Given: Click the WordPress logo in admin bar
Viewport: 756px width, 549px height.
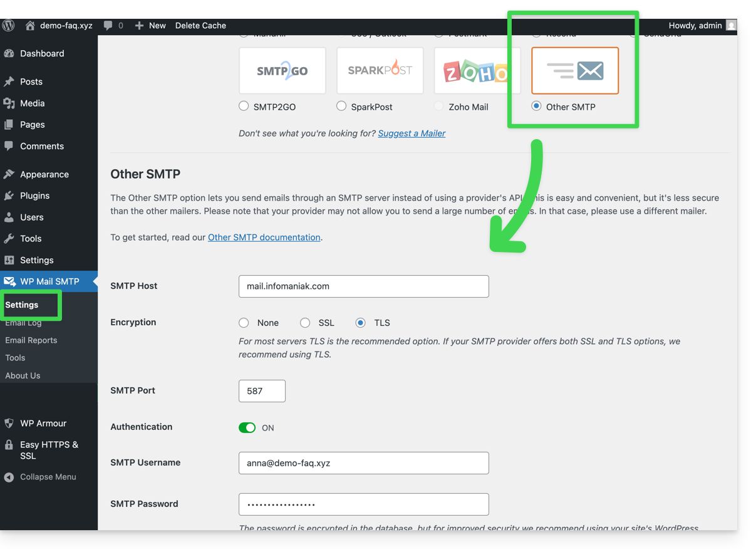Looking at the screenshot, I should point(9,26).
